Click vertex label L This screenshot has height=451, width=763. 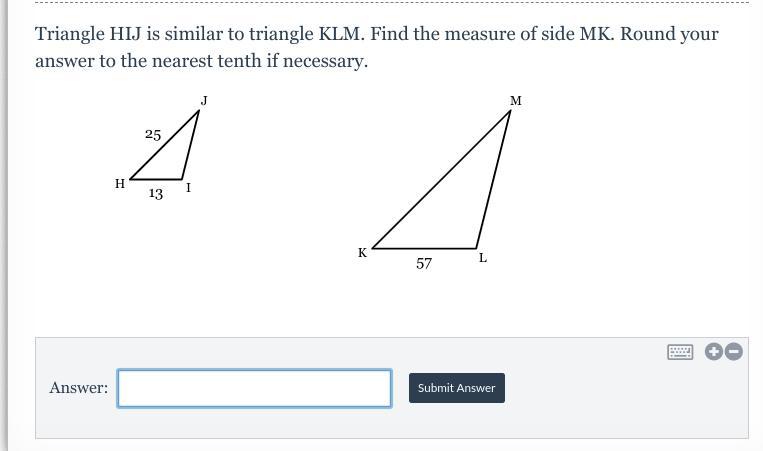pyautogui.click(x=483, y=258)
